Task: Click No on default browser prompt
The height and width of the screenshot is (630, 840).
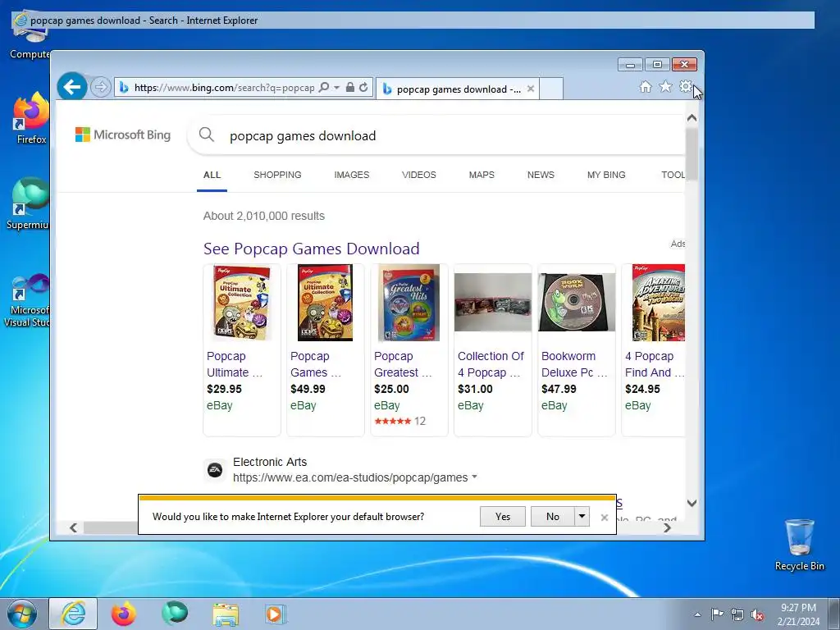Action: click(x=552, y=517)
